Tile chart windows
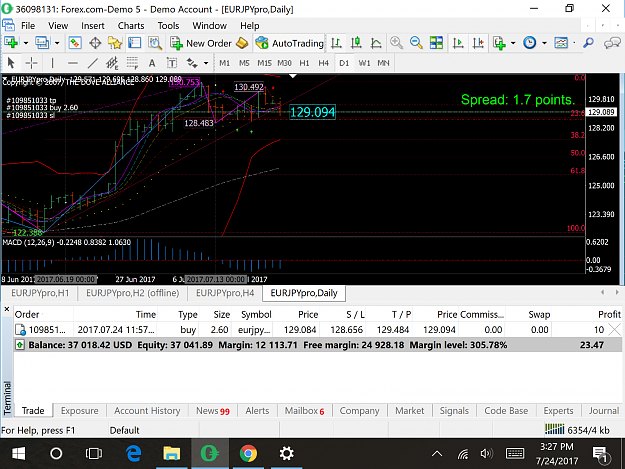625x469 pixels. click(x=436, y=43)
